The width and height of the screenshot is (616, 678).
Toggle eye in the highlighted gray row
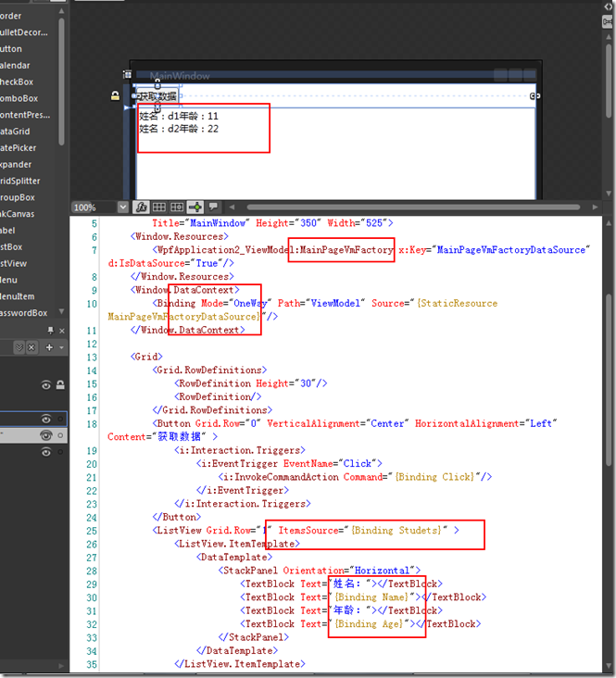[x=46, y=435]
